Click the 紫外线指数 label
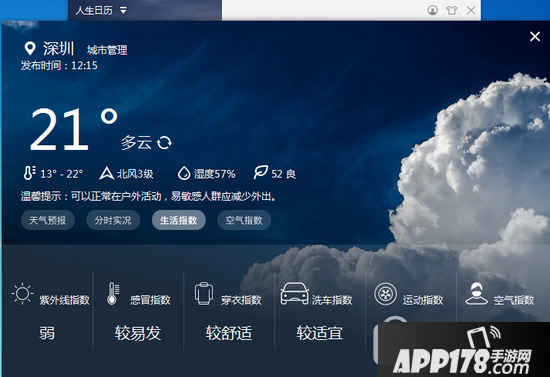Screen dimensions: 550x377 (x=65, y=300)
